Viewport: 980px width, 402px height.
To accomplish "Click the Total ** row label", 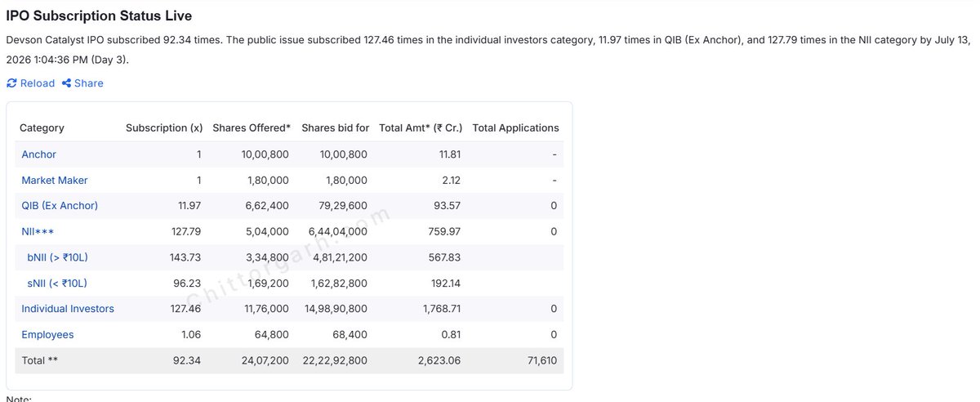I will click(40, 360).
